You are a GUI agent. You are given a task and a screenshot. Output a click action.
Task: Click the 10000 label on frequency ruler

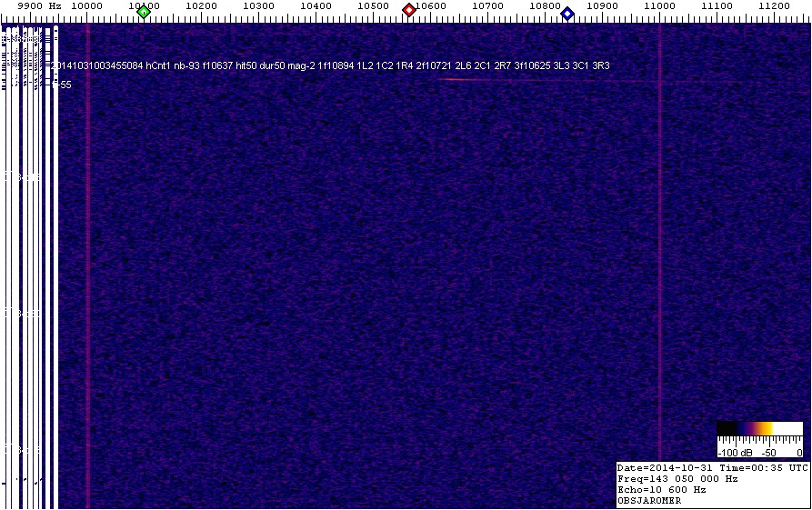tap(86, 6)
